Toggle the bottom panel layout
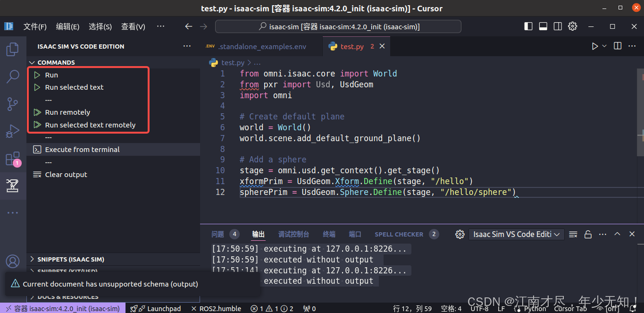 point(543,26)
